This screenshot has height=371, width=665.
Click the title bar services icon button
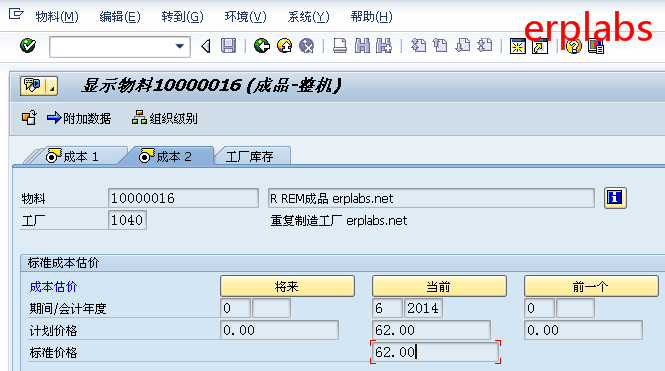click(x=33, y=86)
